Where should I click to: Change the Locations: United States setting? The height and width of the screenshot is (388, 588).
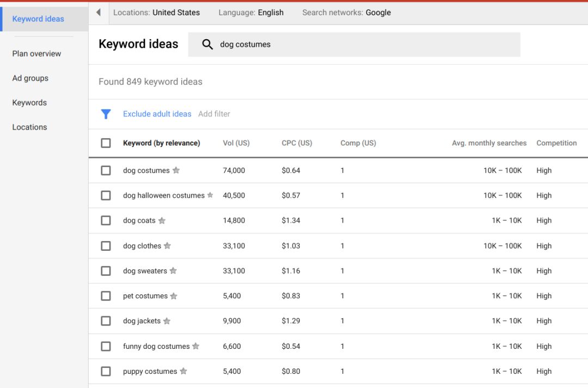coord(156,13)
